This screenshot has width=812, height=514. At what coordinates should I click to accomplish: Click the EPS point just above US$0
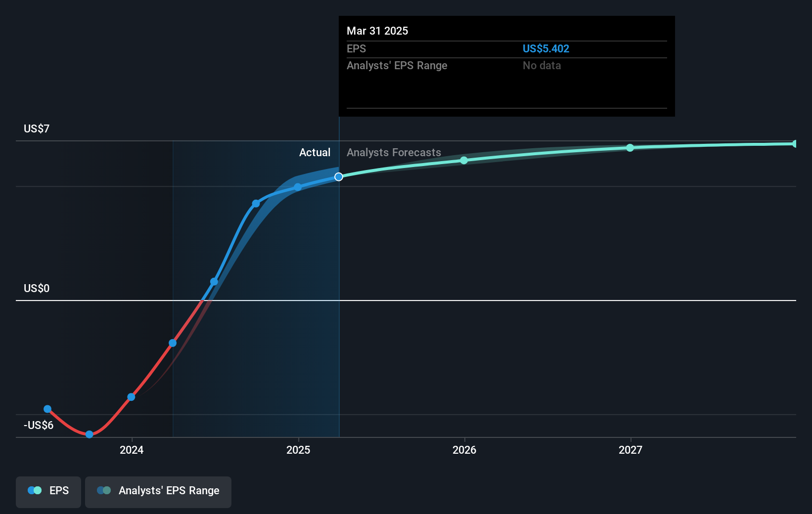(214, 282)
